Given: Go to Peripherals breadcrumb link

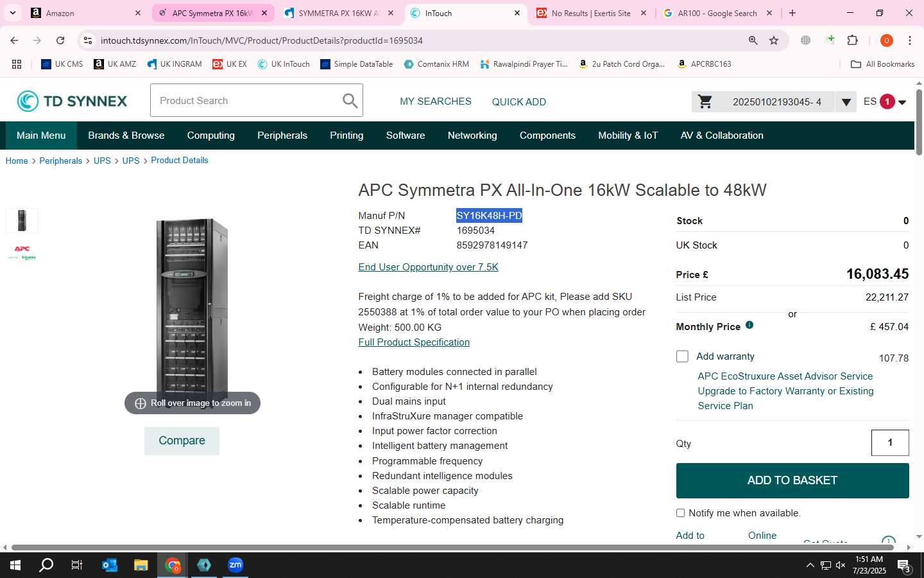Looking at the screenshot, I should click(x=60, y=161).
